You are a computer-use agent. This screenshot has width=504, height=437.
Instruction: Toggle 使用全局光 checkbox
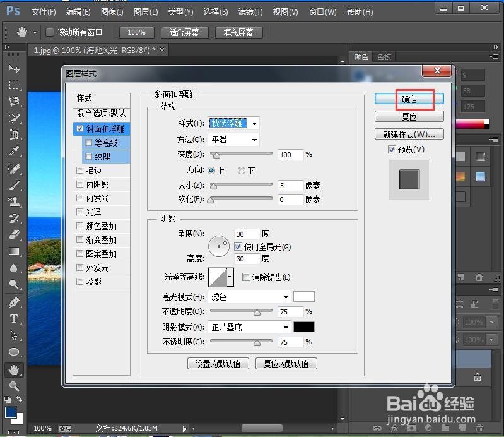(238, 247)
